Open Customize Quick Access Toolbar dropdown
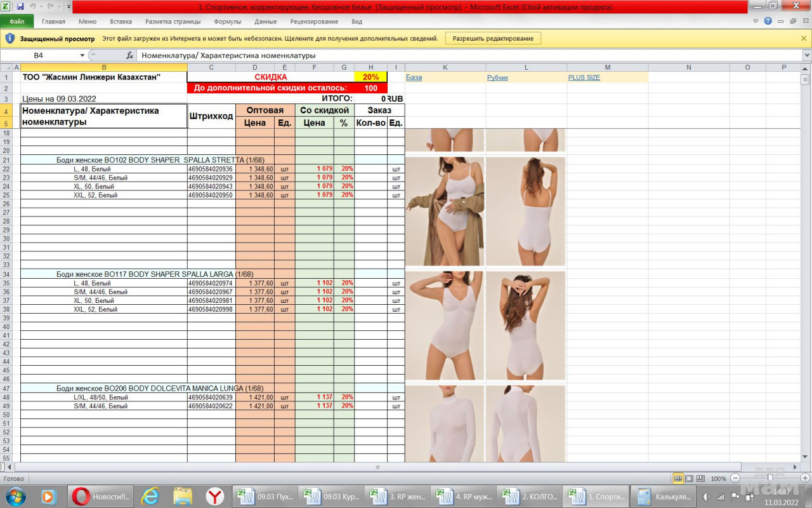The width and height of the screenshot is (812, 508). [x=69, y=6]
